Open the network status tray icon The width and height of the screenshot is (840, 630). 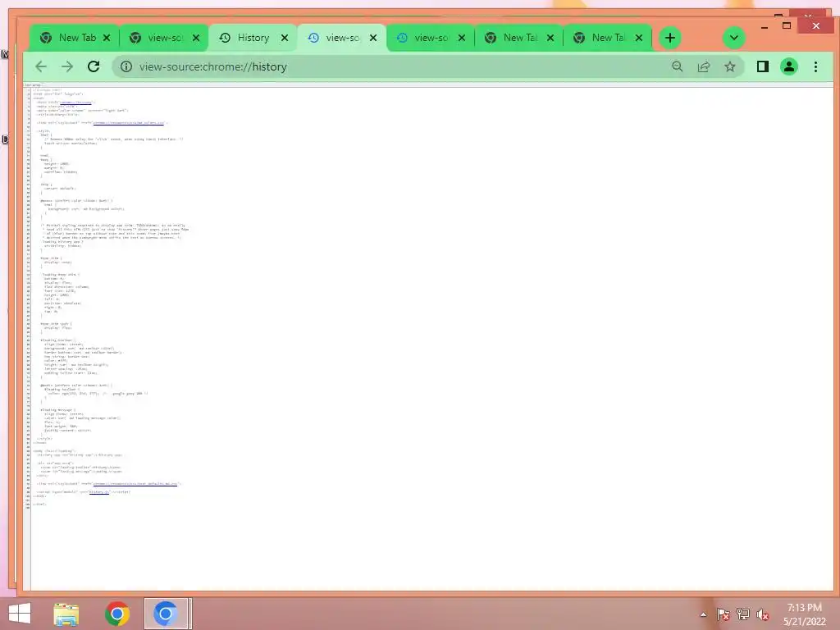(742, 614)
